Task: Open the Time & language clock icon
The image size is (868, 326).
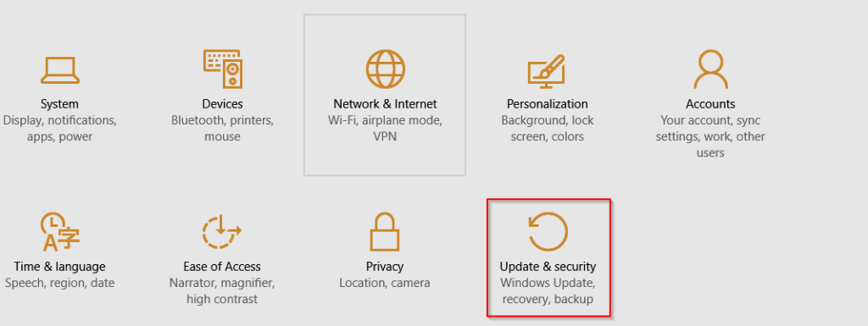Action: [60, 231]
